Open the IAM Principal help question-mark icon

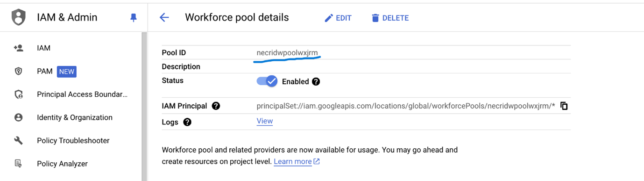click(x=216, y=106)
